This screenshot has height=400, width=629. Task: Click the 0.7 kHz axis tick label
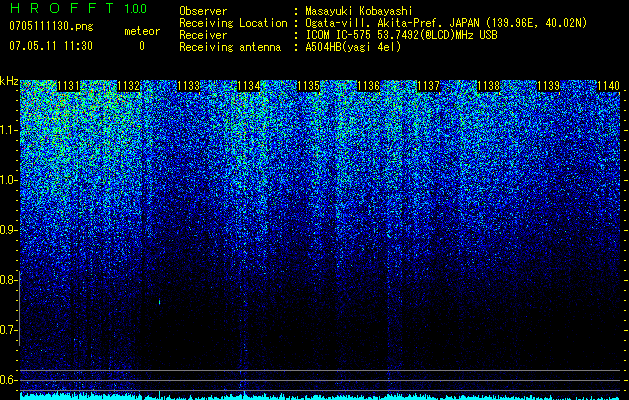pos(9,330)
